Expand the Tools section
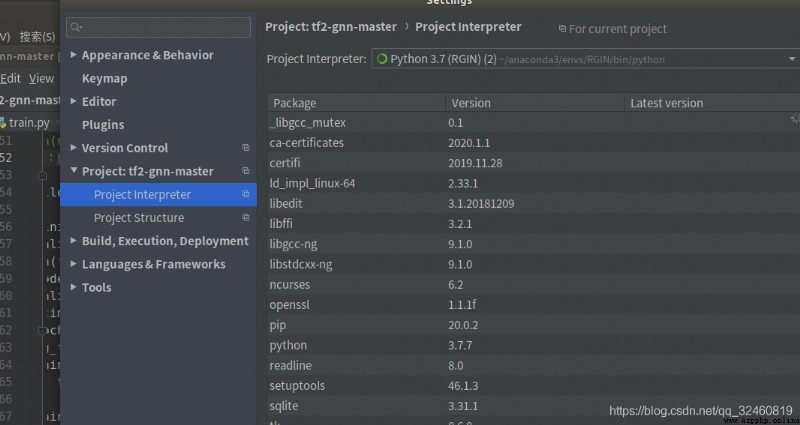Viewport: 800px width, 425px height. click(73, 287)
